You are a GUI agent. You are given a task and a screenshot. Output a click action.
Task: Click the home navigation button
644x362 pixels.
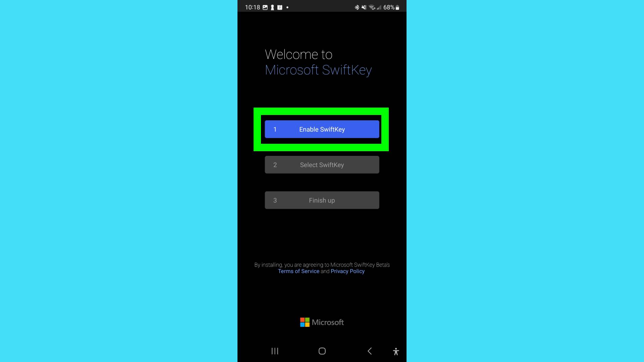coord(322,351)
